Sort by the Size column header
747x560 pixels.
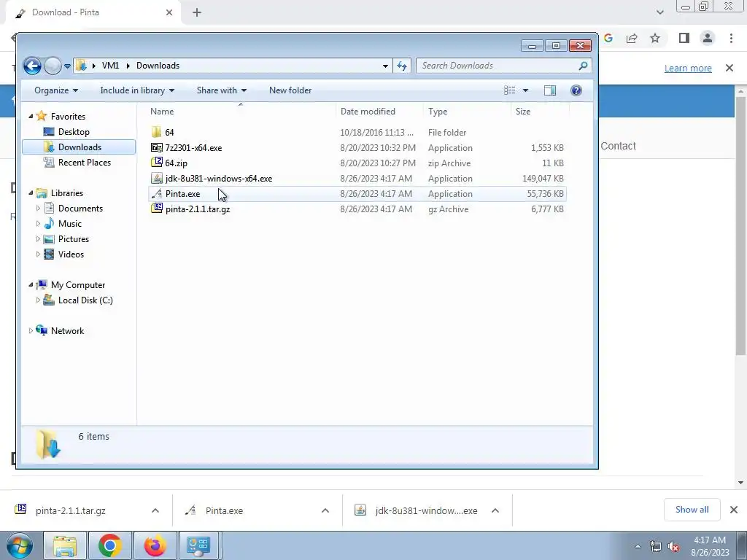540,112
